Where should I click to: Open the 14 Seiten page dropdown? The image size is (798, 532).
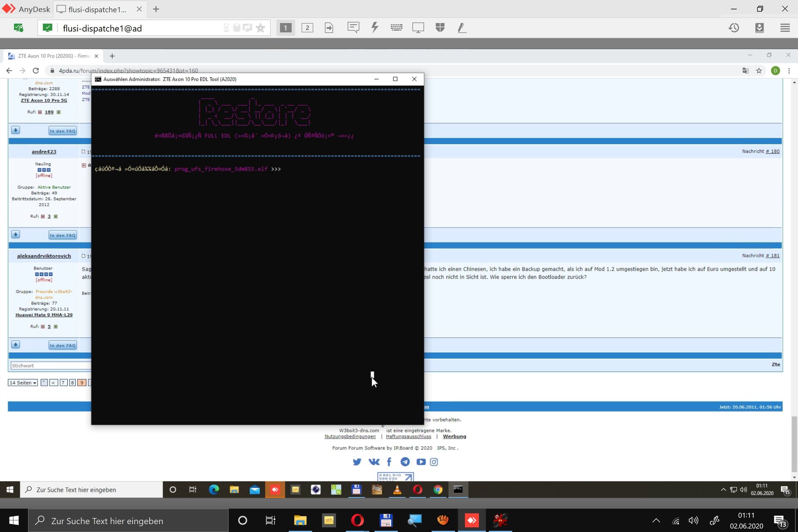pyautogui.click(x=23, y=383)
